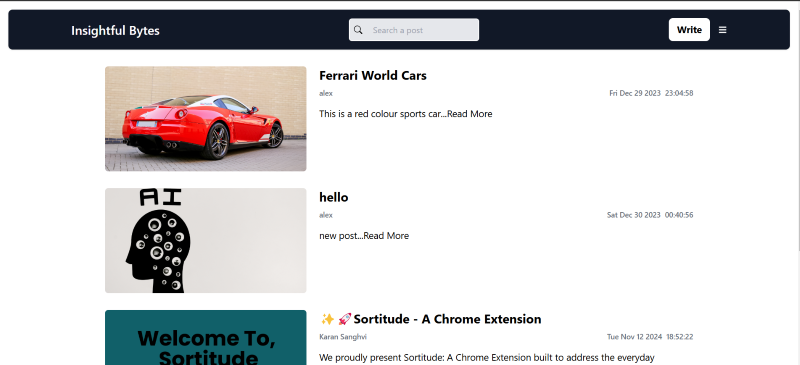Click the timestamp '00:40:56'
Image resolution: width=800 pixels, height=365 pixels.
(x=679, y=215)
